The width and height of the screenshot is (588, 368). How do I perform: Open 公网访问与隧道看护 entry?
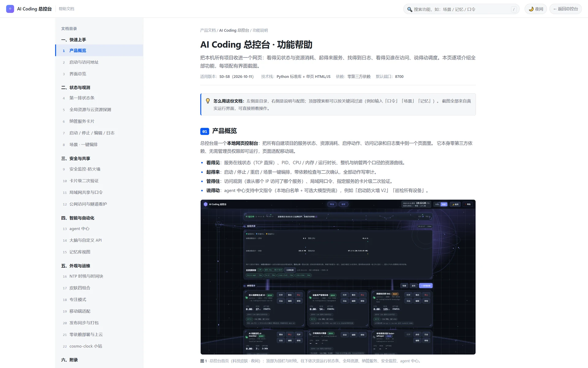pos(99,204)
